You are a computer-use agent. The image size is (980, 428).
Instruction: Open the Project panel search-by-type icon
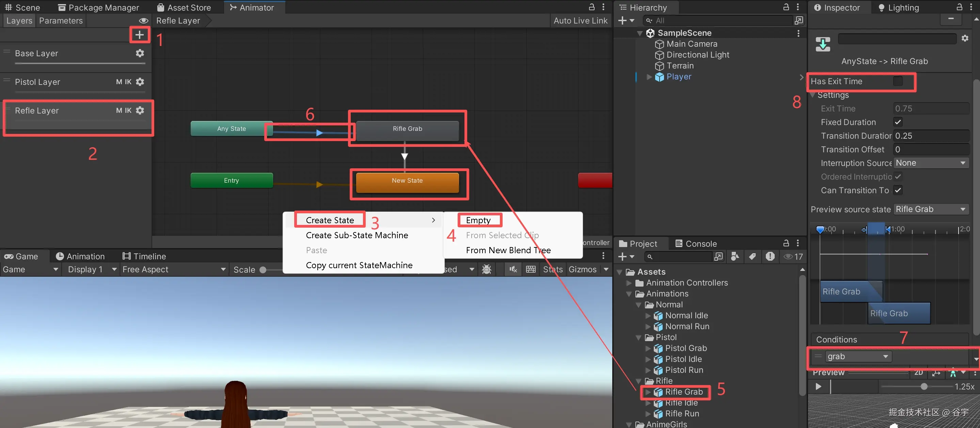pos(735,257)
